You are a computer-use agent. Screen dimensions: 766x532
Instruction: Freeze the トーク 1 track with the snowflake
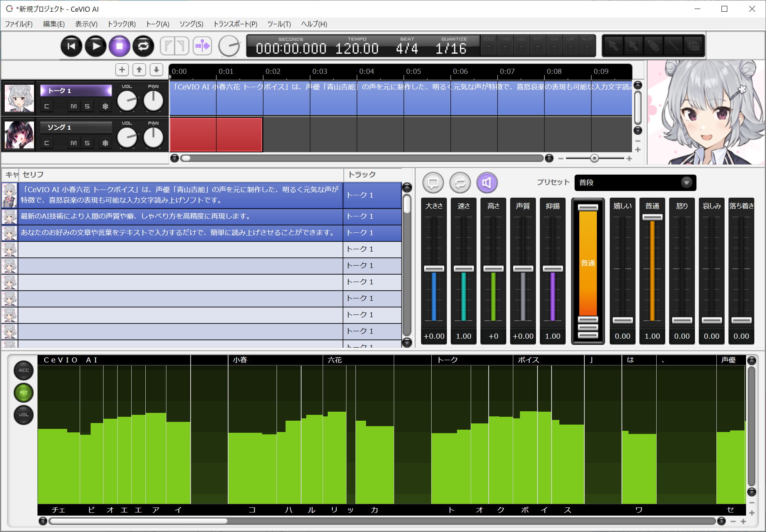coord(105,106)
